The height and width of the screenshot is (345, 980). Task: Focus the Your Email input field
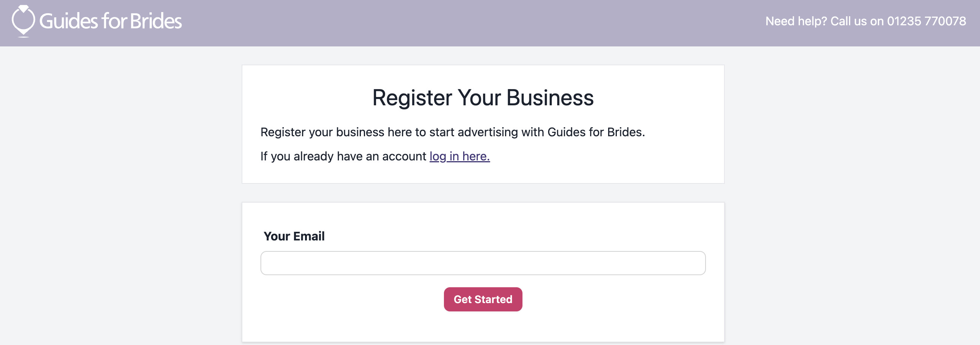pos(483,263)
